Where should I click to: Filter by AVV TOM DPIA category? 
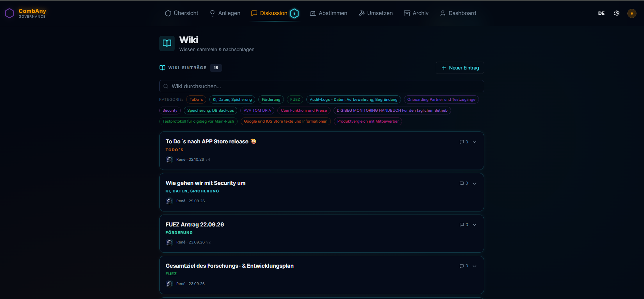[x=257, y=111]
